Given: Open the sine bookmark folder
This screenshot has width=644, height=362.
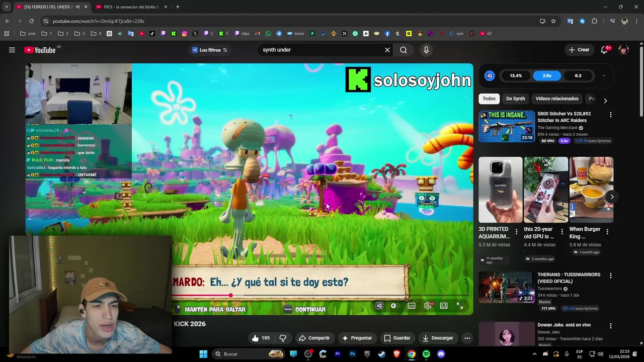Looking at the screenshot, I should point(28,34).
